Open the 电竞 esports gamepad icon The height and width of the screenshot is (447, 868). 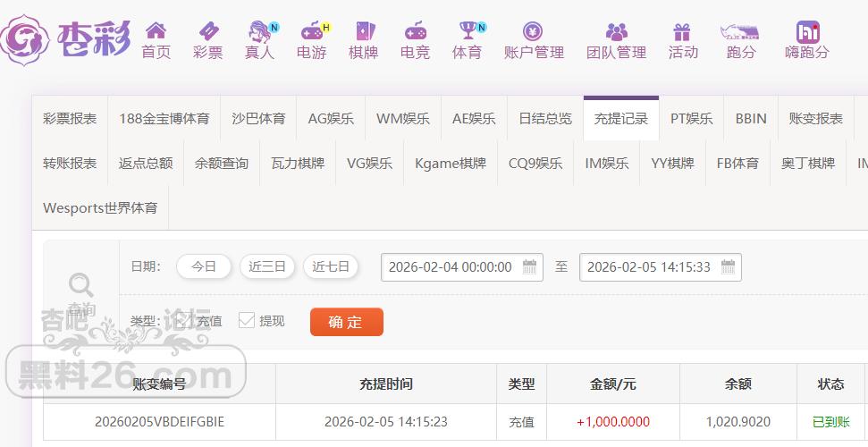(415, 31)
